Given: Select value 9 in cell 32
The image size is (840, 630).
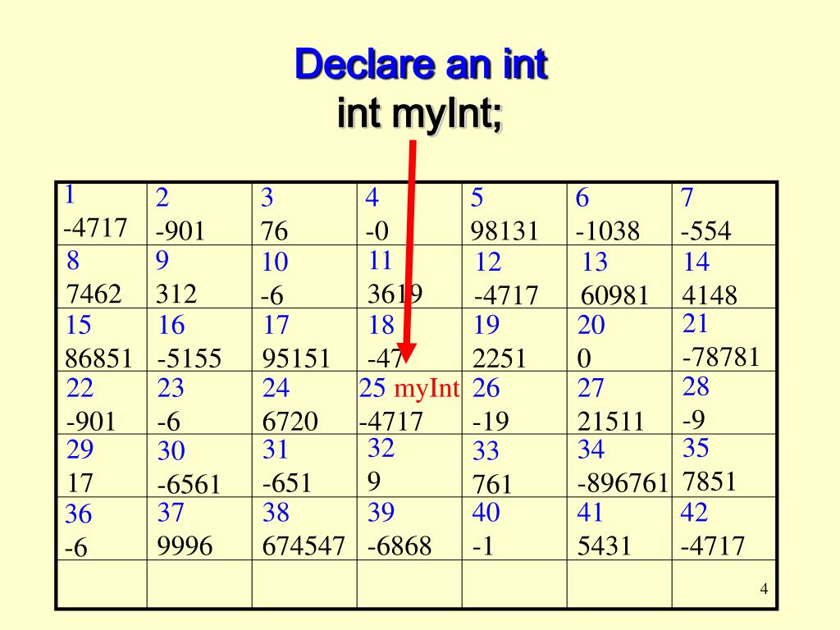Looking at the screenshot, I should click(x=374, y=482).
